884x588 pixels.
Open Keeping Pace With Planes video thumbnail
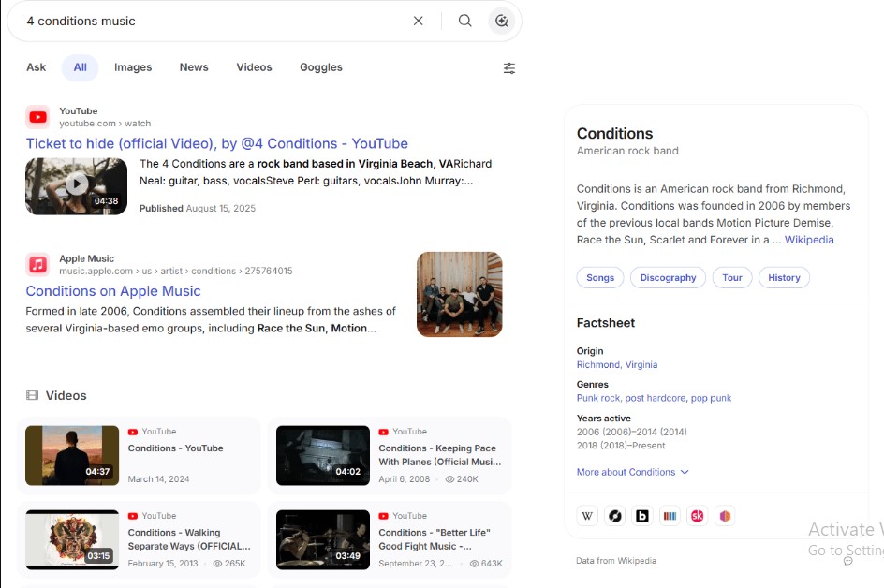tap(323, 456)
